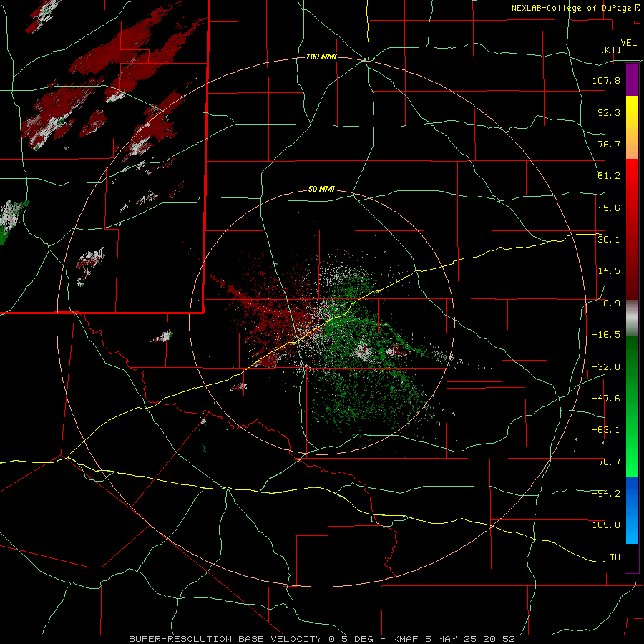Click the 50 NMI range ring label
Screen dimensions: 644x644
[321, 190]
